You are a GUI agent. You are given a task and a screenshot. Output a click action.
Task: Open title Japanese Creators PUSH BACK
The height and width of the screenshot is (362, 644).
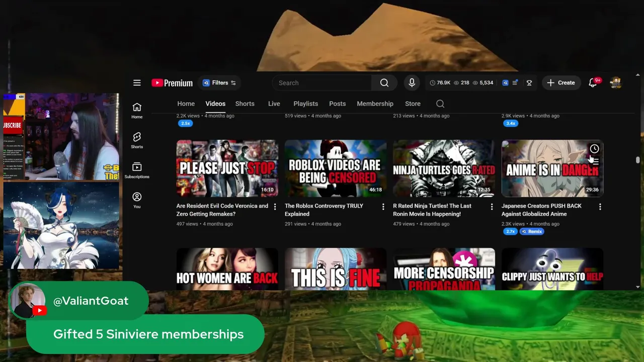[541, 210]
